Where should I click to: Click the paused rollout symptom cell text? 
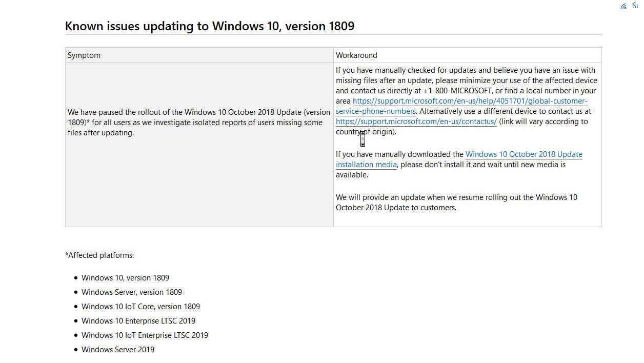point(199,123)
